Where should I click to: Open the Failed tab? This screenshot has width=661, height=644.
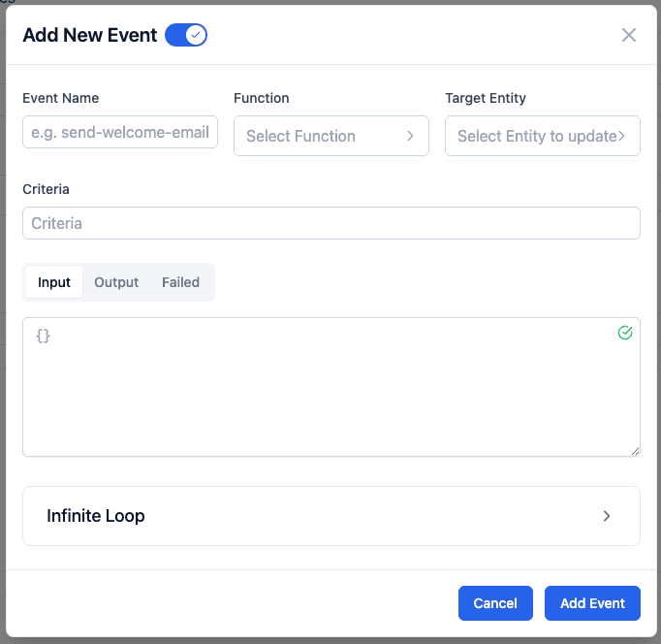(180, 282)
